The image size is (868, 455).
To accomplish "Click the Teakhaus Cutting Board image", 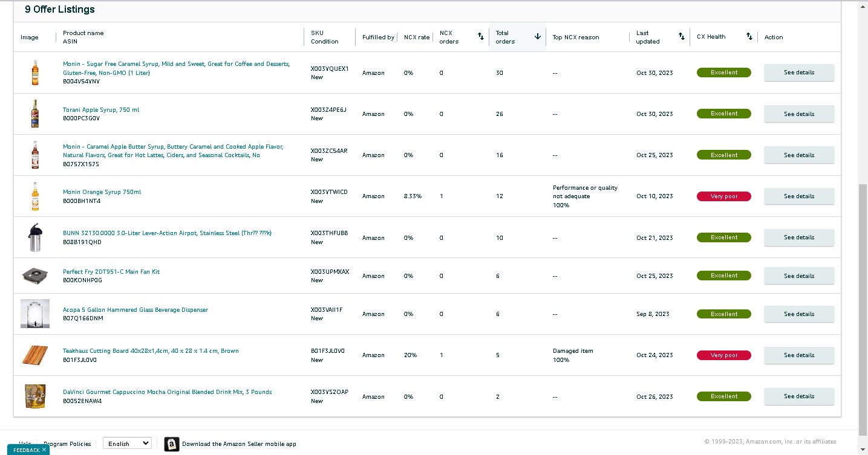I will point(35,355).
